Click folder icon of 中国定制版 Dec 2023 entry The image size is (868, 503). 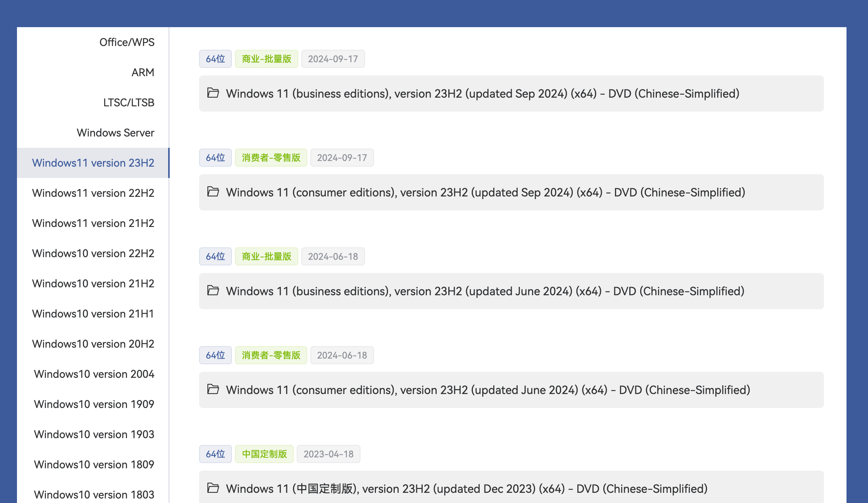213,488
